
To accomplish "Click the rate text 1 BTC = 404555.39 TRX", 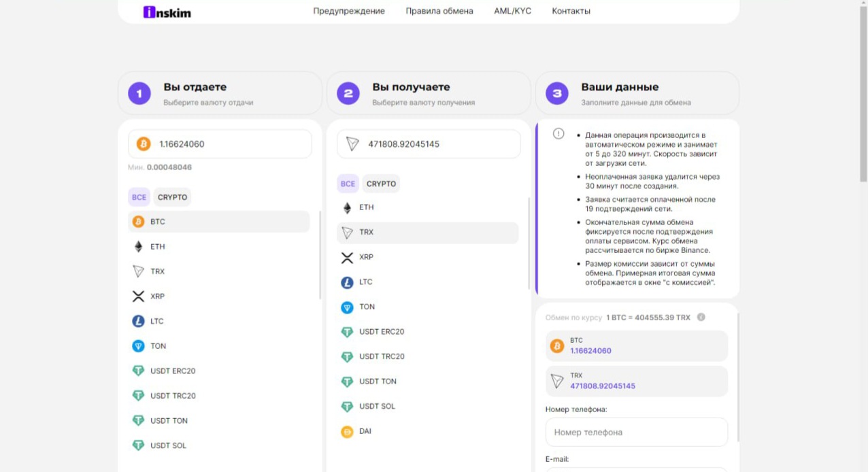I will [x=648, y=318].
